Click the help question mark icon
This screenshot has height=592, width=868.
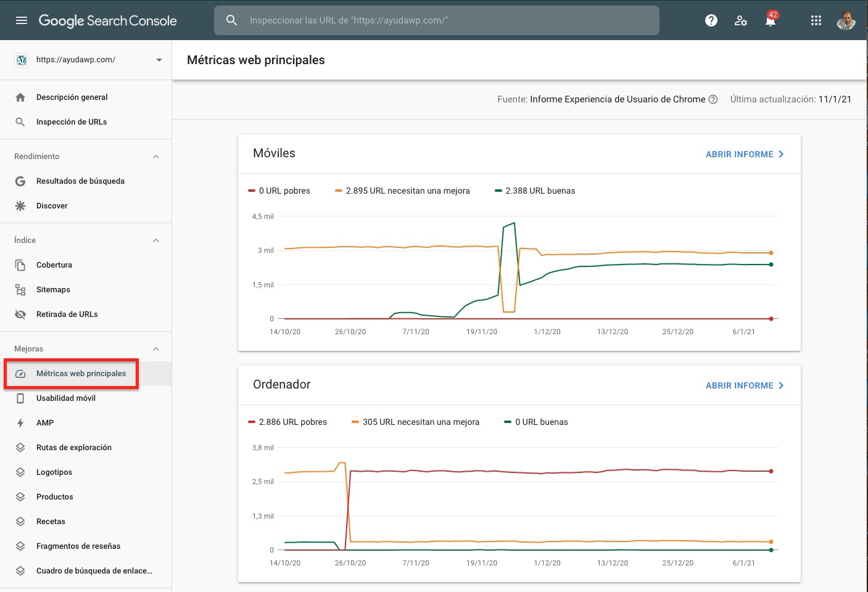[711, 20]
